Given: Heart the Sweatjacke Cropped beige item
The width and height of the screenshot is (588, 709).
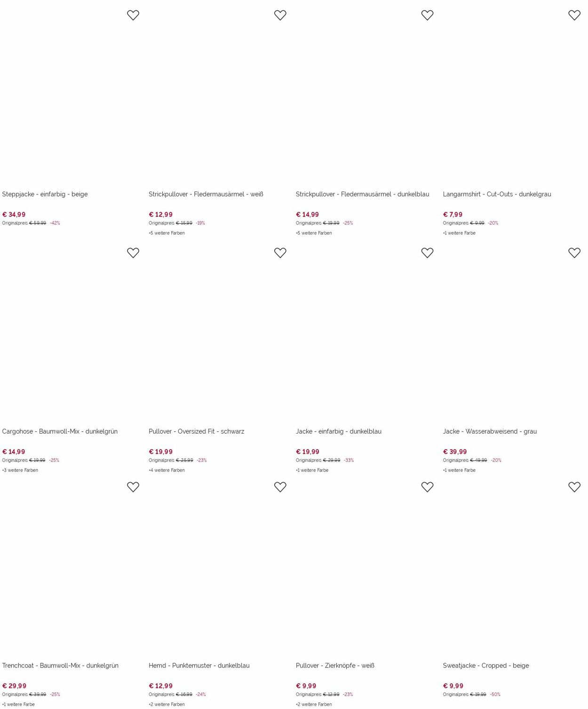Looking at the screenshot, I should tap(574, 487).
